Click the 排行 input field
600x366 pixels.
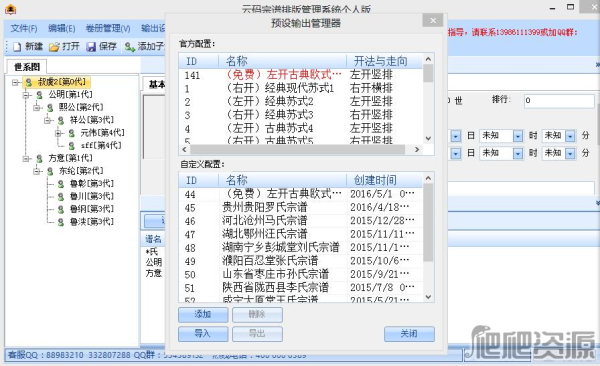coord(559,101)
